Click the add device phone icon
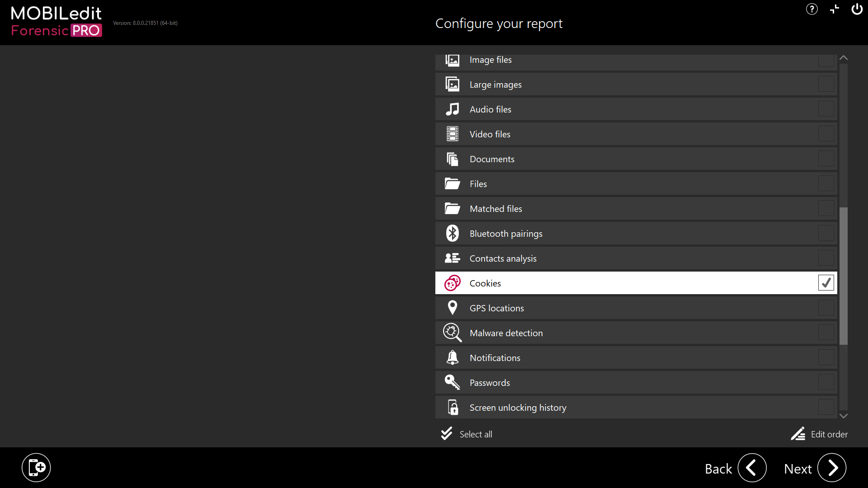Viewport: 868px width, 488px height. (36, 468)
